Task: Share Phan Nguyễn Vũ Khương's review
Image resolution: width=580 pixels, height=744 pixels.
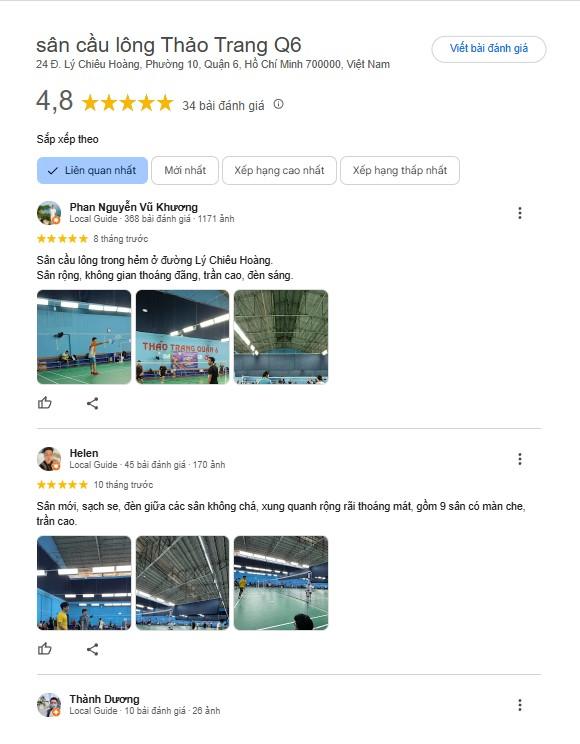Action: 93,403
